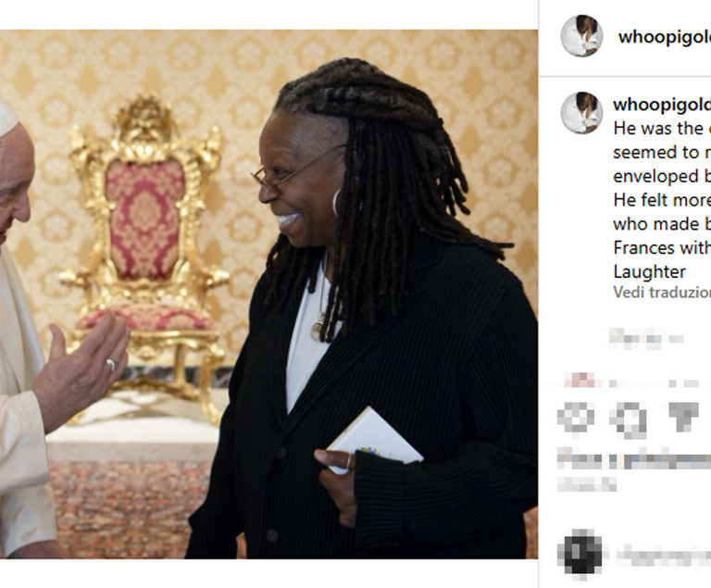Click the blurred pink reaction icon
711x588 pixels.
(580, 380)
